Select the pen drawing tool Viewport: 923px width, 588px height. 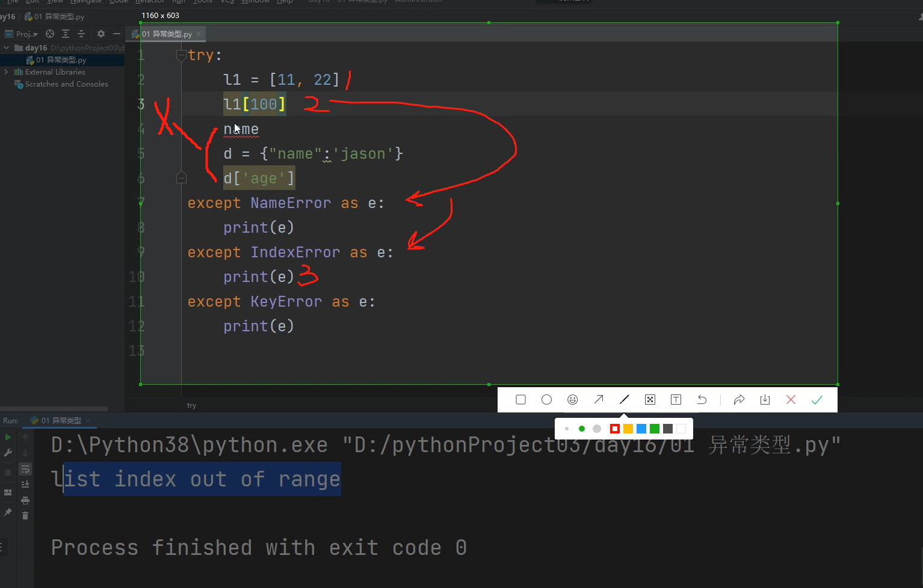[x=625, y=400]
